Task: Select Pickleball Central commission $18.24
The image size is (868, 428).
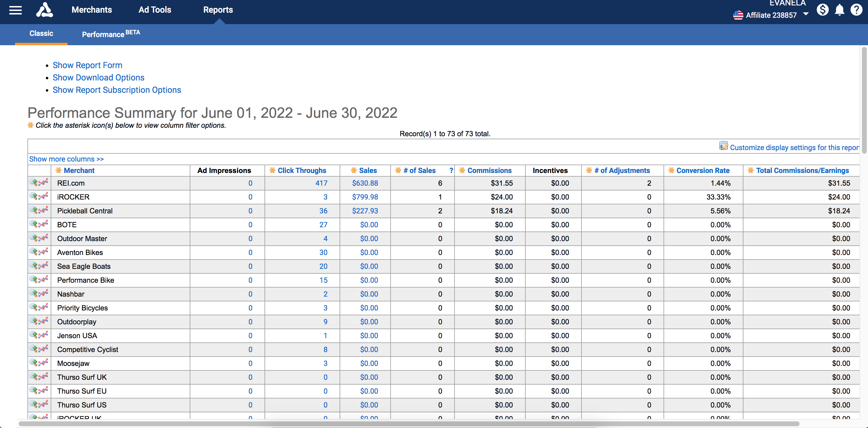Action: pos(502,211)
